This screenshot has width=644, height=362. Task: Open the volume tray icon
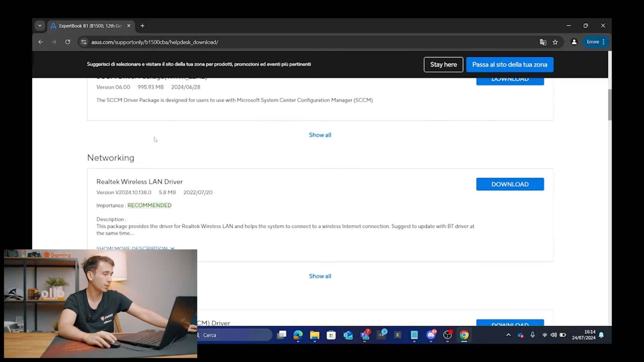[554, 335]
